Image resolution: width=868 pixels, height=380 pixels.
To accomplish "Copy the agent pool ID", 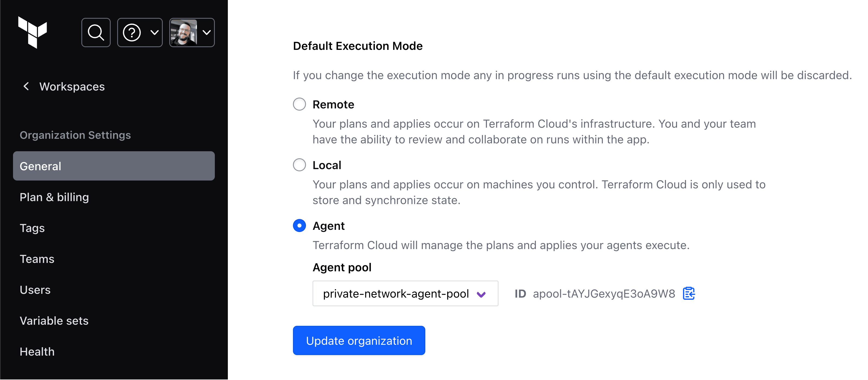I will (x=688, y=294).
